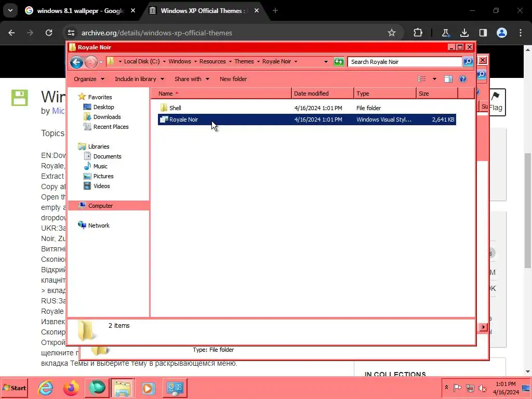Image resolution: width=532 pixels, height=399 pixels.
Task: Go back in Explorer navigation
Action: point(77,62)
